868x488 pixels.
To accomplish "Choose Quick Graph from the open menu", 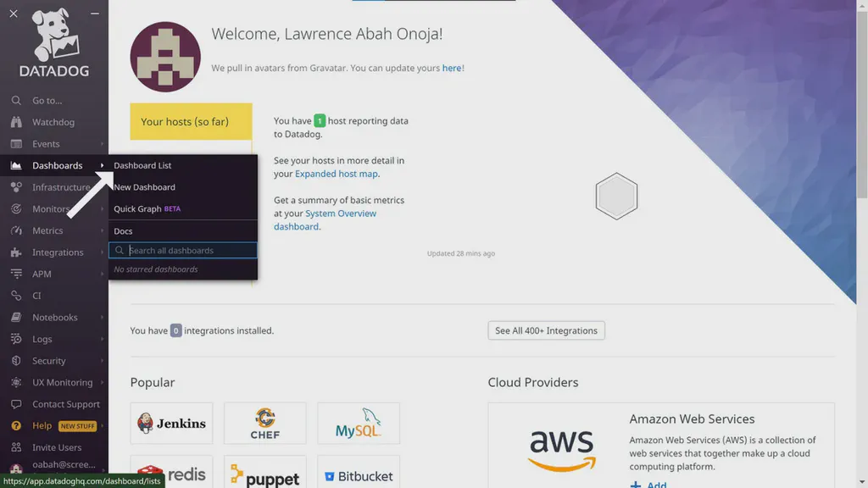I will click(138, 208).
